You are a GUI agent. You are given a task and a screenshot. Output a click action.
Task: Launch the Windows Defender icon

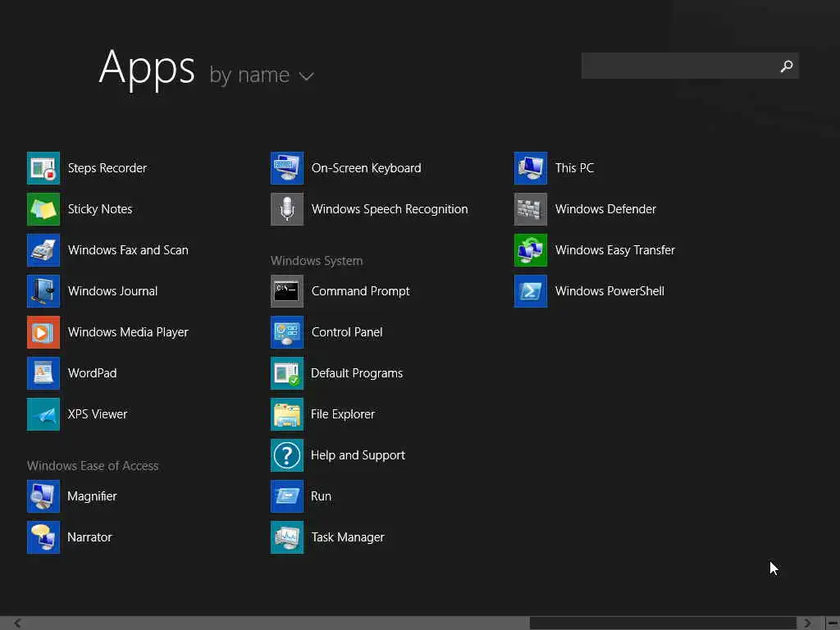click(x=531, y=209)
